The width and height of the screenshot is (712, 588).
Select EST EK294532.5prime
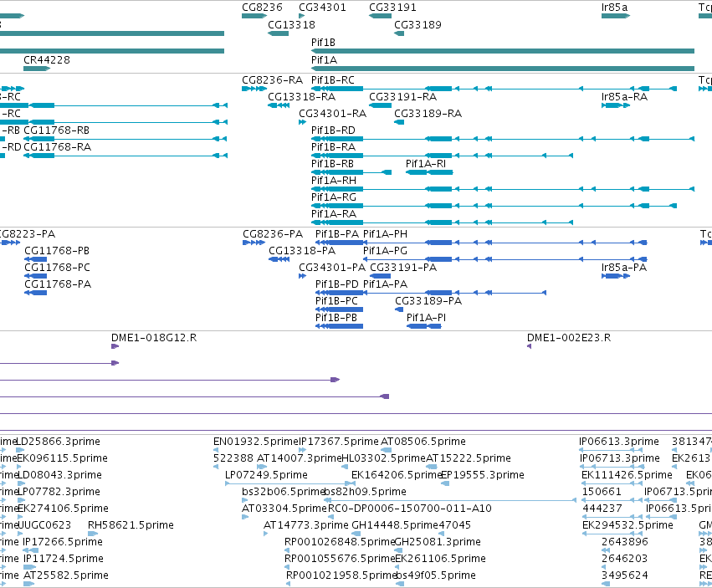(x=612, y=534)
